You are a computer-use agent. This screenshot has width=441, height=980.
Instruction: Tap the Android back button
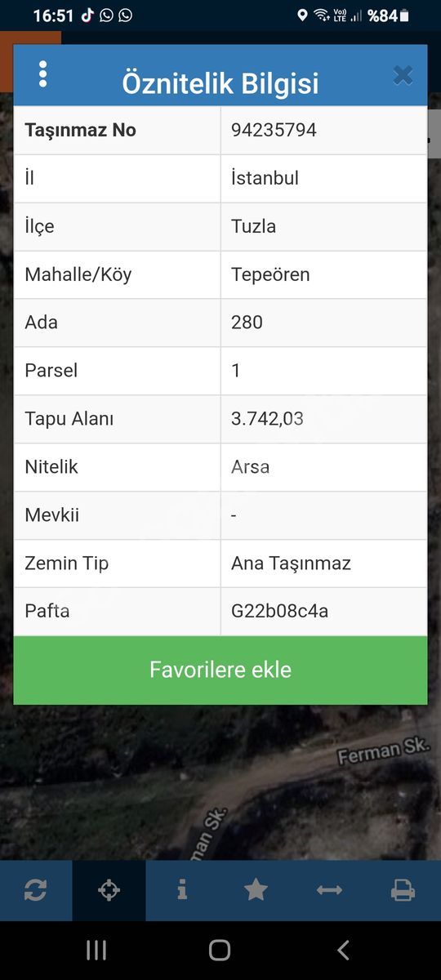[x=343, y=950]
